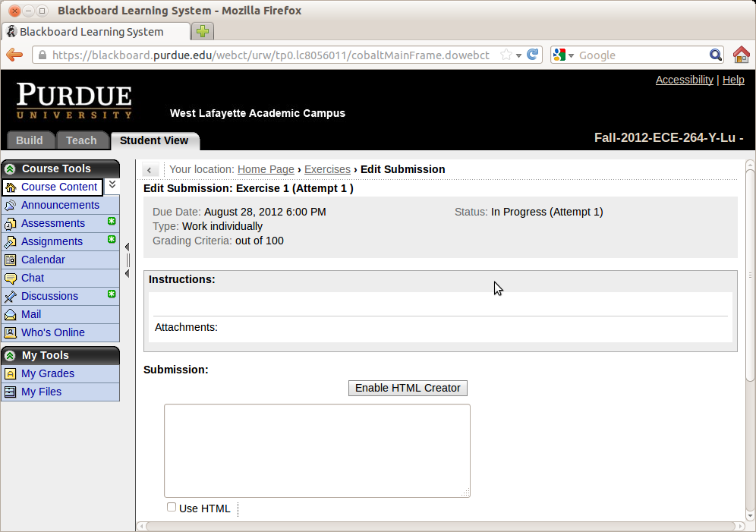Image resolution: width=756 pixels, height=532 pixels.
Task: Click the Who's Online icon
Action: pos(11,332)
